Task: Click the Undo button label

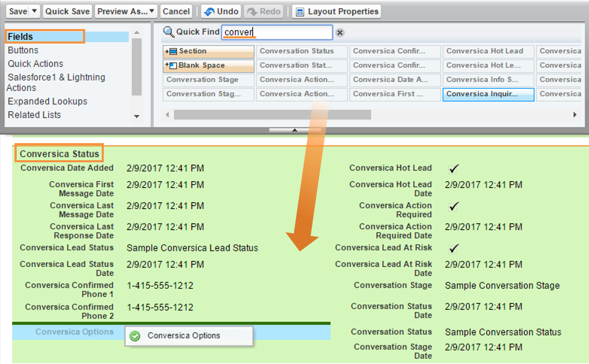Action: pyautogui.click(x=228, y=11)
